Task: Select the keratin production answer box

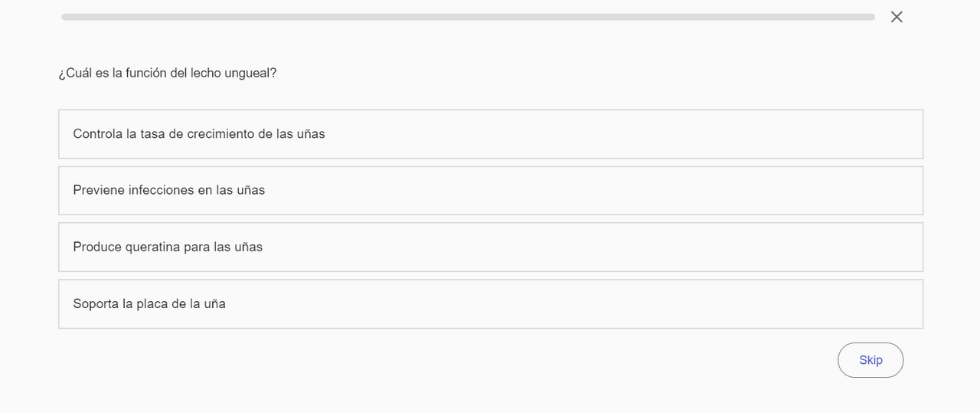Action: point(490,247)
